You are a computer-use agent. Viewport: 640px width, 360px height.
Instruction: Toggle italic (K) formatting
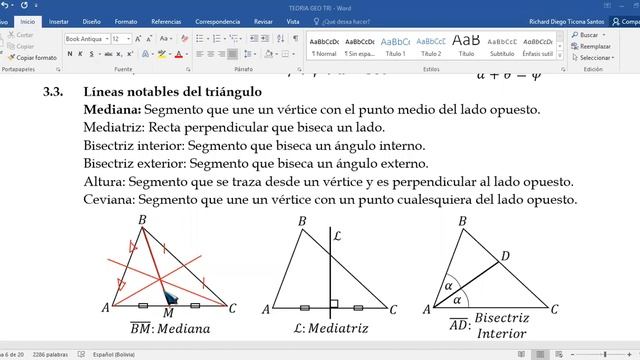(x=80, y=54)
